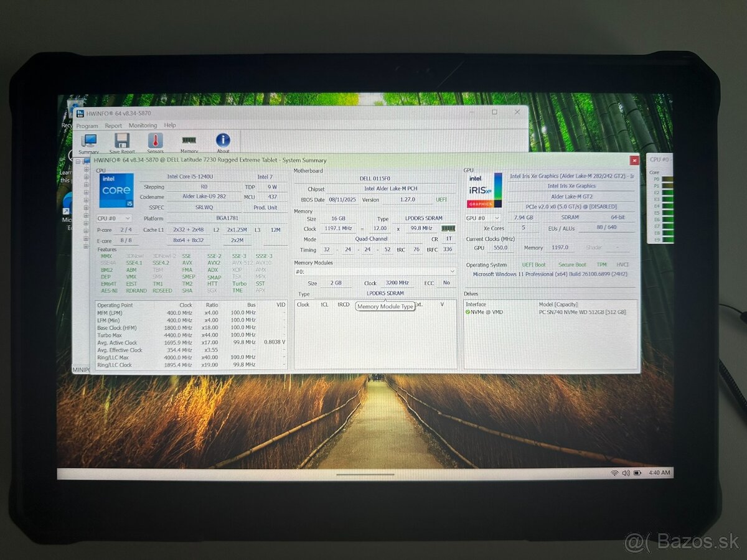Open Sensors using the thermometer icon

tap(156, 141)
